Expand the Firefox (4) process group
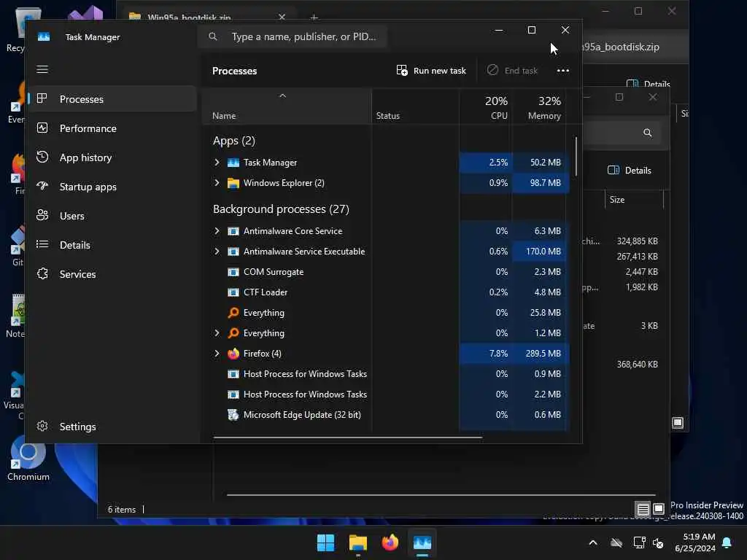Image resolution: width=747 pixels, height=560 pixels. click(x=217, y=354)
